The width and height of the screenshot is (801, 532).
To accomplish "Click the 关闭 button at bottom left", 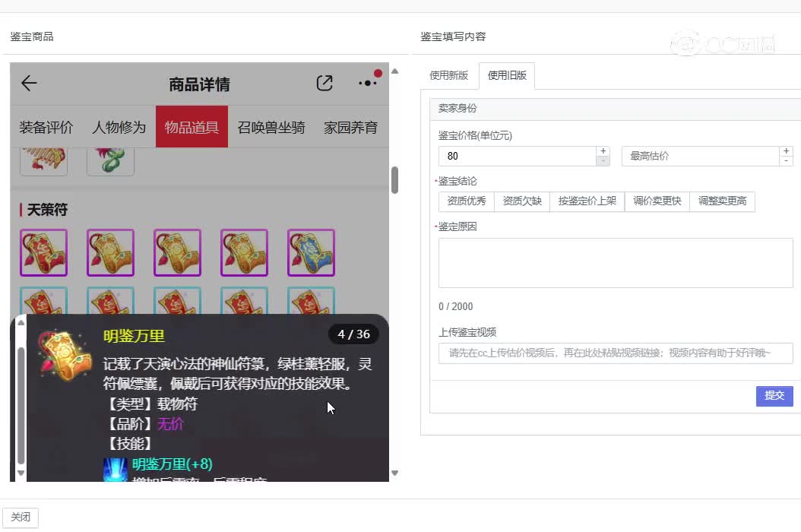I will pos(21,517).
